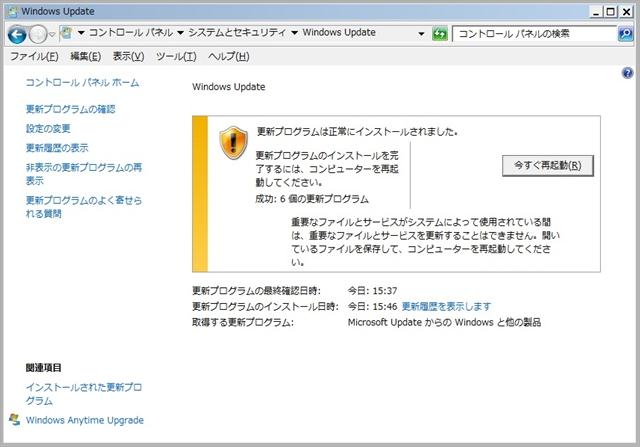Click the control panel icon in address bar

pyautogui.click(x=66, y=33)
